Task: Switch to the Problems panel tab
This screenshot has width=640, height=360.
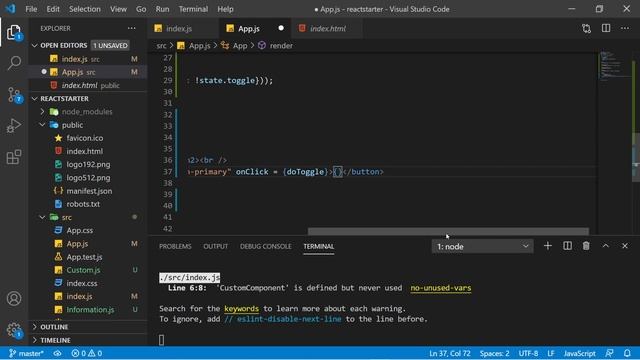Action: (175, 247)
